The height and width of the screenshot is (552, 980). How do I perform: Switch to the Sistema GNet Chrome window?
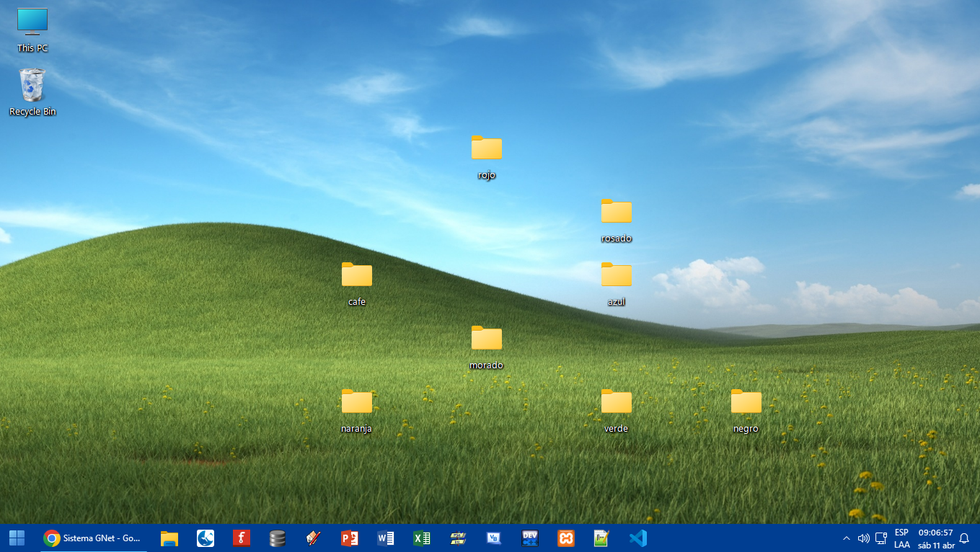click(x=92, y=538)
